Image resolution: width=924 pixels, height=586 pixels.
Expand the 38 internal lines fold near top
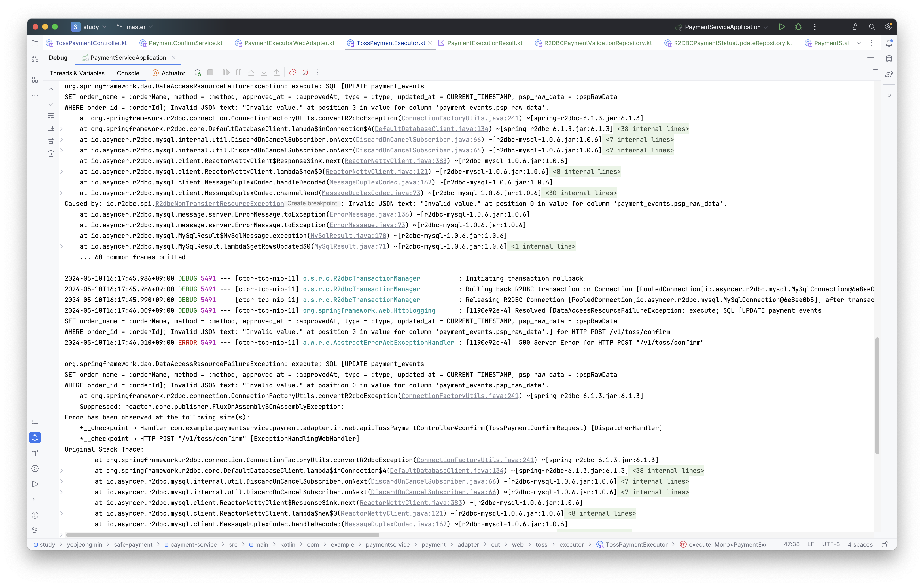[x=653, y=129]
